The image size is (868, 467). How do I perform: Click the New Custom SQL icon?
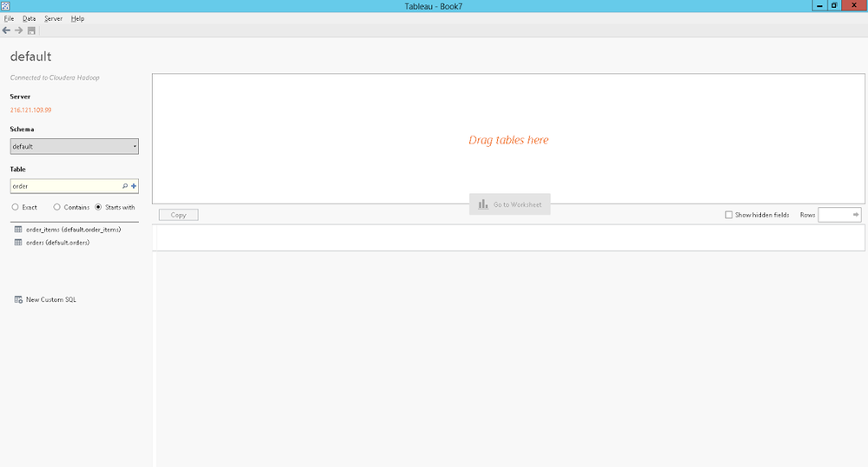point(18,300)
